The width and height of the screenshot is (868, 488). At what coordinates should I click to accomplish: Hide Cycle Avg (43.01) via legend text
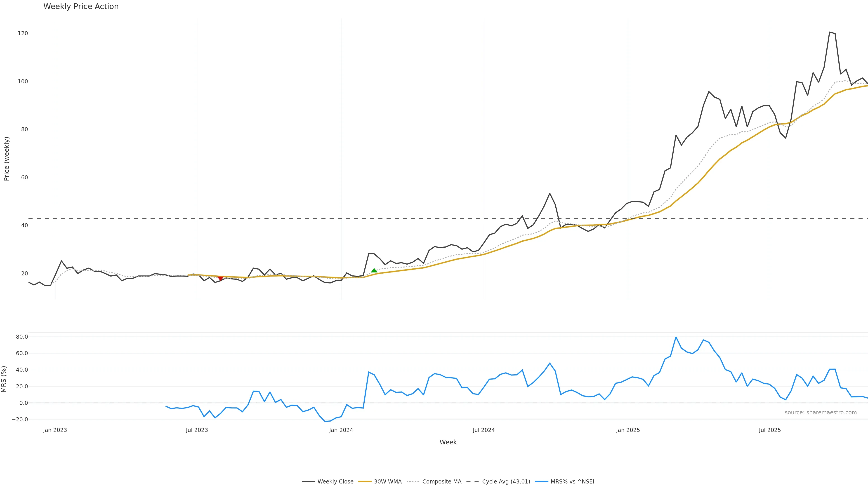click(506, 482)
